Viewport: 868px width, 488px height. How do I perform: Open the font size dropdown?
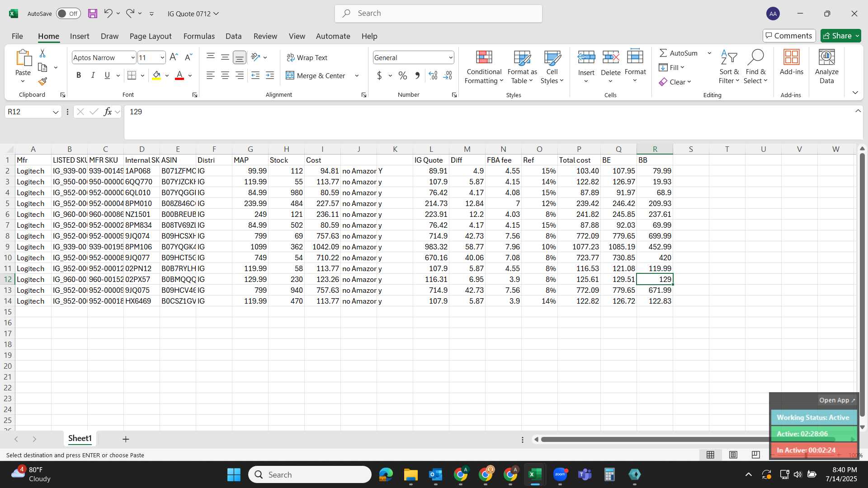pyautogui.click(x=162, y=57)
